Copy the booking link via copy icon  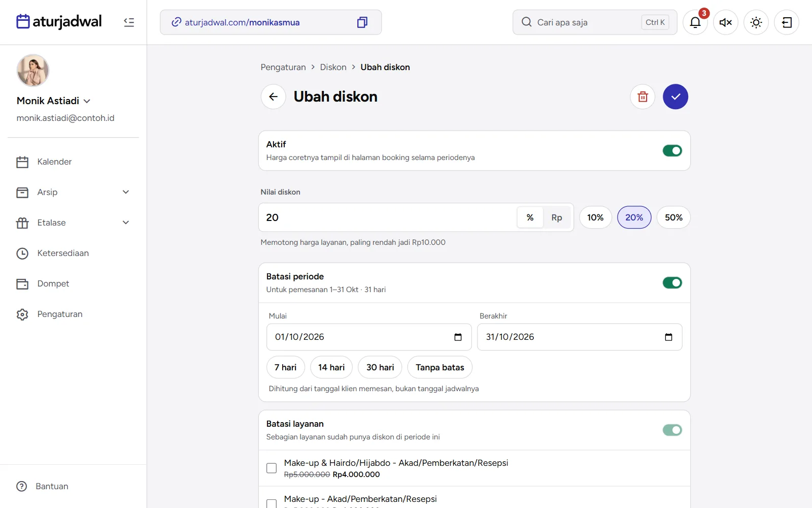coord(362,22)
